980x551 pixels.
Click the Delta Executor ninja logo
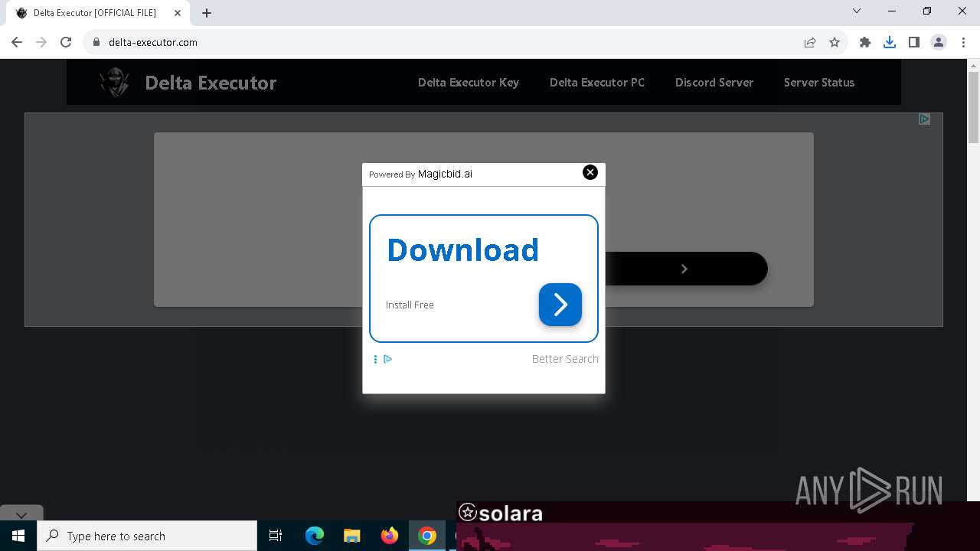tap(115, 83)
